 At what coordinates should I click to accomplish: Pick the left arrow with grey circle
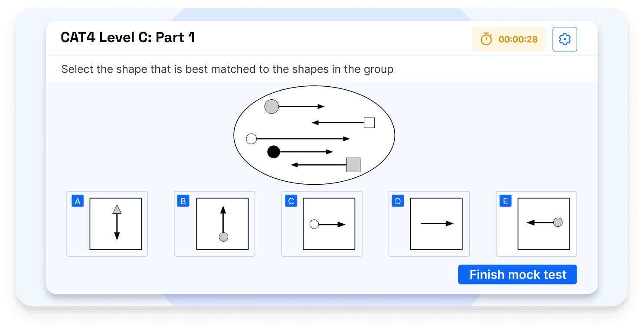(x=544, y=224)
